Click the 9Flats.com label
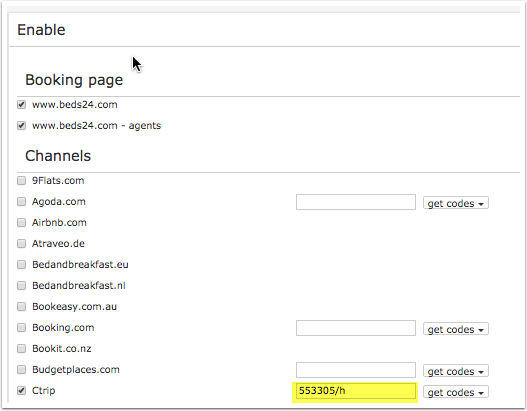Screen dimensions: 527x411 [x=58, y=181]
